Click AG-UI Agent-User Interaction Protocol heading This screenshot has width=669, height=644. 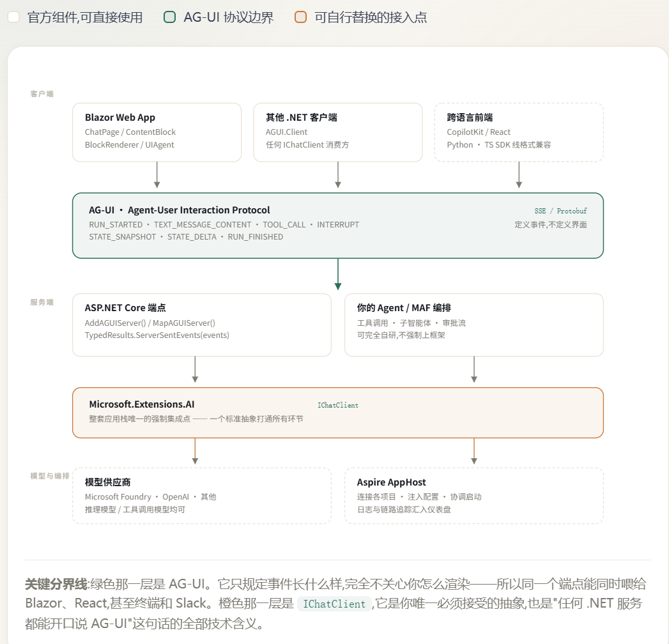pyautogui.click(x=179, y=210)
